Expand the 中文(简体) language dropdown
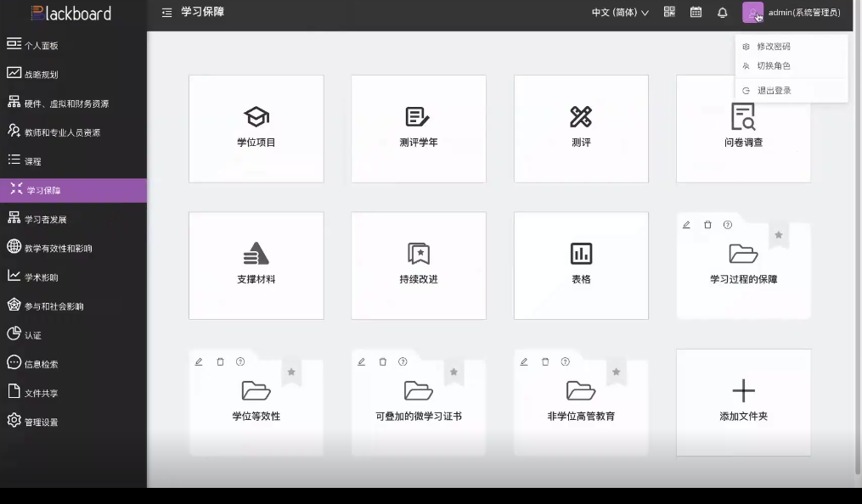This screenshot has width=862, height=504. point(620,13)
